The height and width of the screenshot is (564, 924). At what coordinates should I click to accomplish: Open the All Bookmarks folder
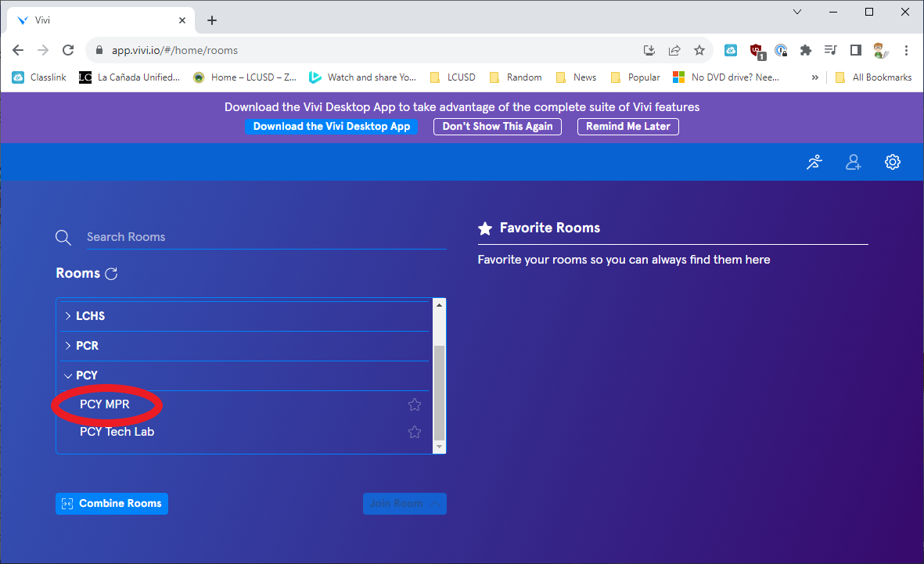[x=874, y=77]
